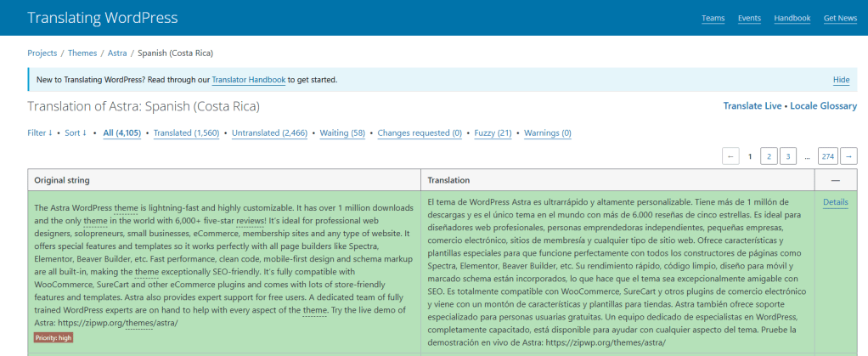Open the Translator Handbook link
868x356 pixels.
pyautogui.click(x=249, y=80)
